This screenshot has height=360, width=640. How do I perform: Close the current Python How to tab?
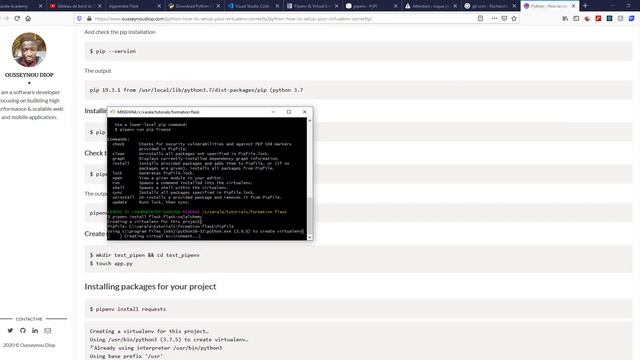point(573,6)
